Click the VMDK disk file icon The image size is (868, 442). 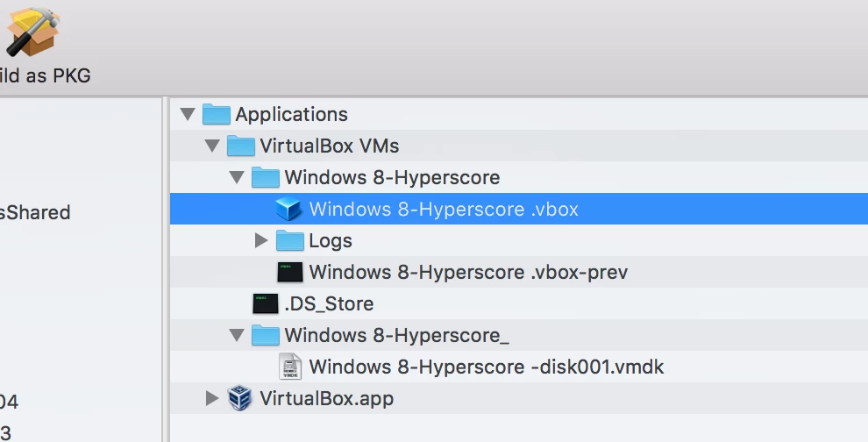[x=290, y=367]
